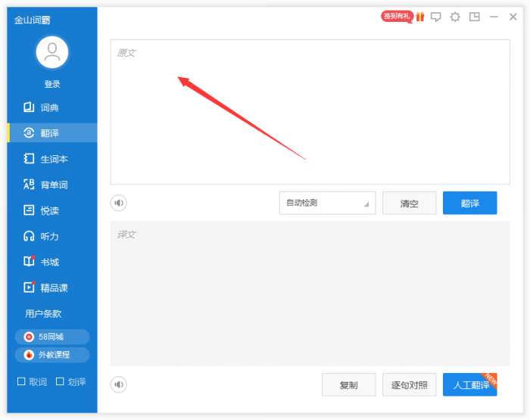
Task: Click the 登录 login link
Action: pyautogui.click(x=52, y=84)
